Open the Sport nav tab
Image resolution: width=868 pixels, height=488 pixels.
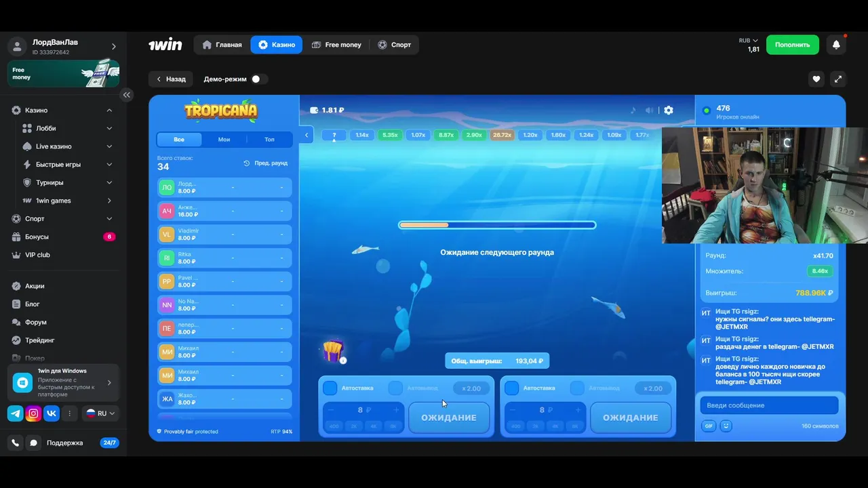pyautogui.click(x=395, y=45)
